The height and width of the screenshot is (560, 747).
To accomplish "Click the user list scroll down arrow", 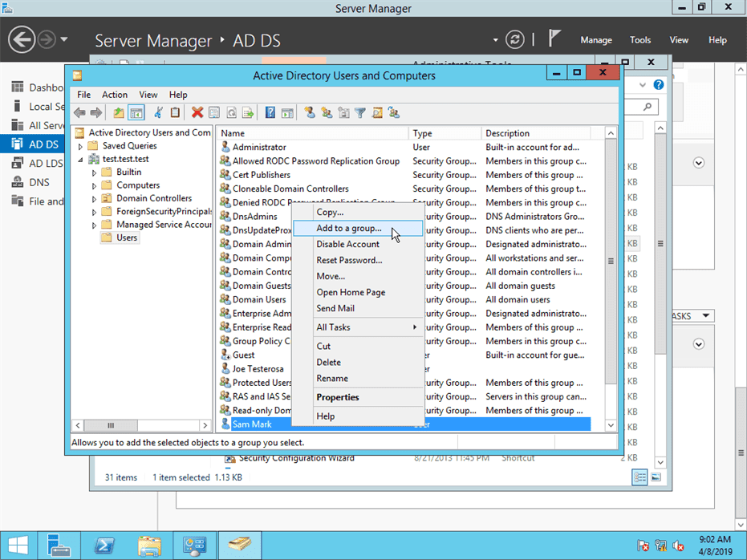I will point(611,425).
